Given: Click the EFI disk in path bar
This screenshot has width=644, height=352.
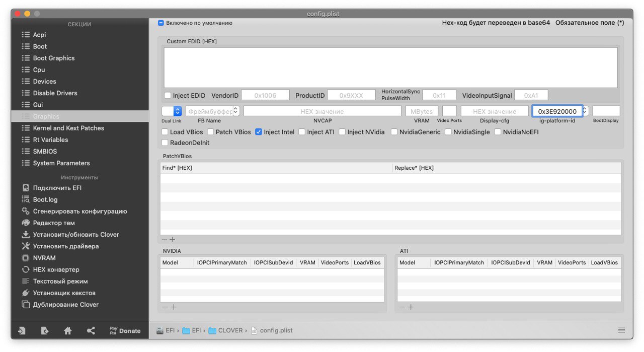Looking at the screenshot, I should 166,330.
